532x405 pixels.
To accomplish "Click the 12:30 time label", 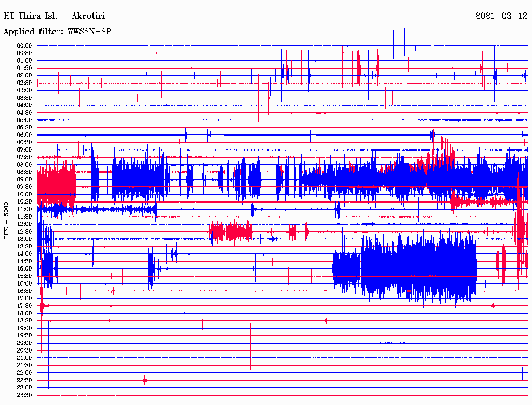I will (x=24, y=232).
